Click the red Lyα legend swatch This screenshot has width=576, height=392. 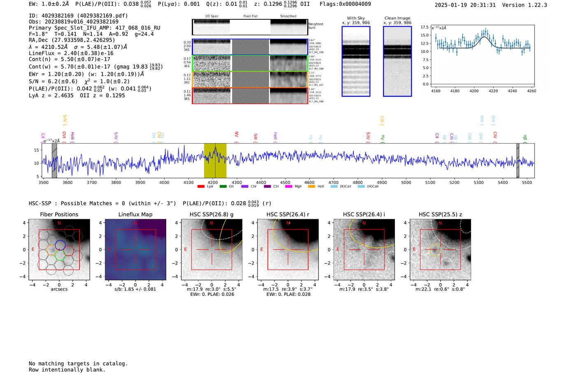[x=201, y=186]
